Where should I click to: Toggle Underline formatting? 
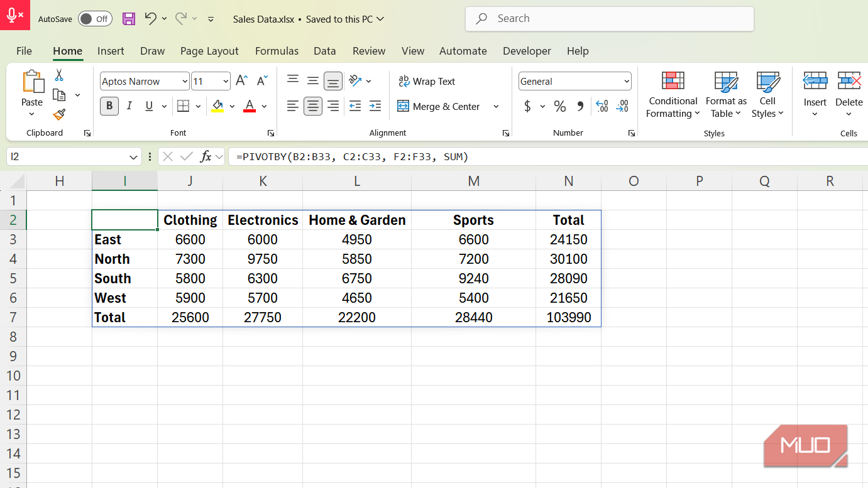(x=149, y=106)
